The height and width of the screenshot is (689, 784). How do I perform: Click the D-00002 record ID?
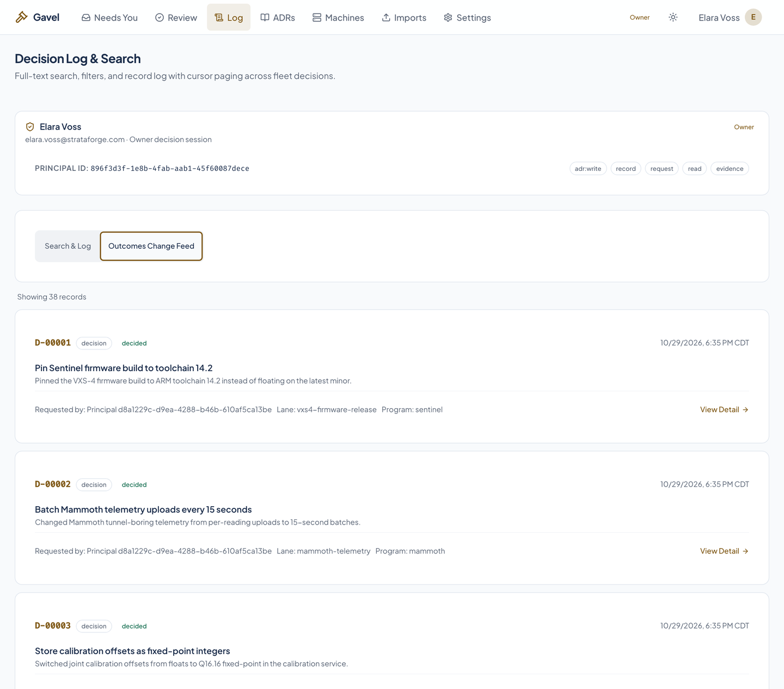pos(53,484)
